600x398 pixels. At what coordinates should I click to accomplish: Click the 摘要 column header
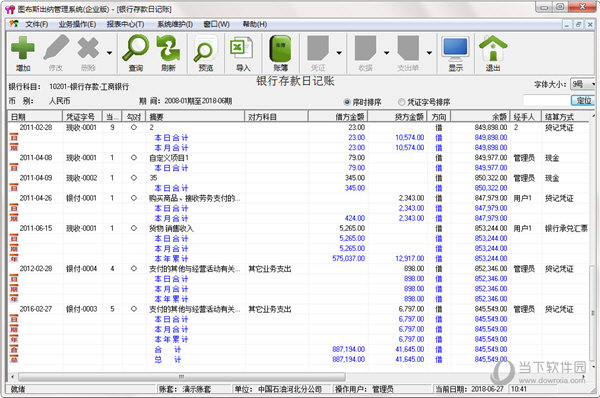196,117
